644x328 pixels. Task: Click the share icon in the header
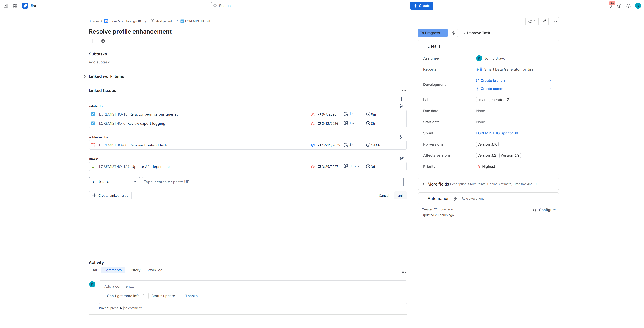(x=544, y=21)
